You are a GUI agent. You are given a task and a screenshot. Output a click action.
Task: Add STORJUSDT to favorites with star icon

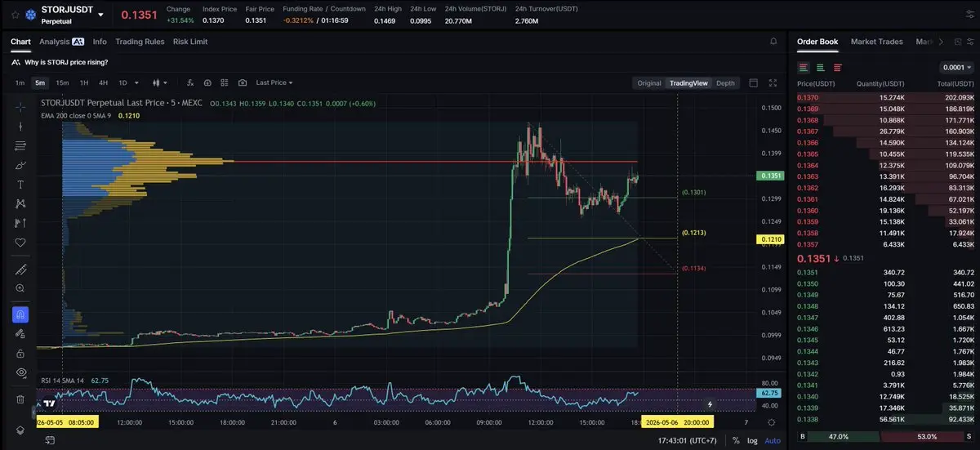pos(16,15)
